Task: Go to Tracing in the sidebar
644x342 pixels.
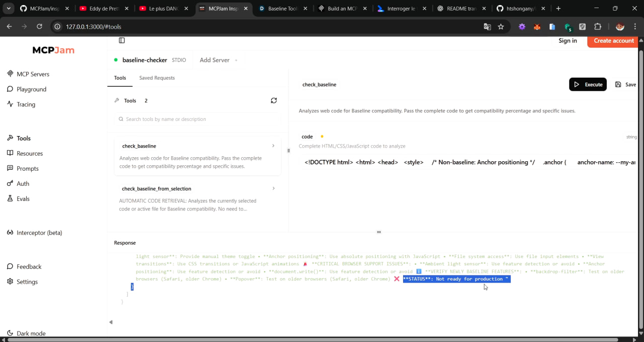Action: click(x=21, y=104)
